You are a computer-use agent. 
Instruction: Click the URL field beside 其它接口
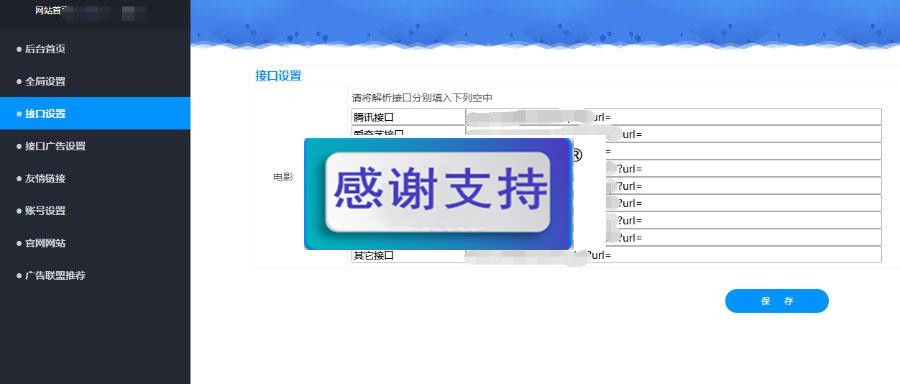tap(673, 255)
